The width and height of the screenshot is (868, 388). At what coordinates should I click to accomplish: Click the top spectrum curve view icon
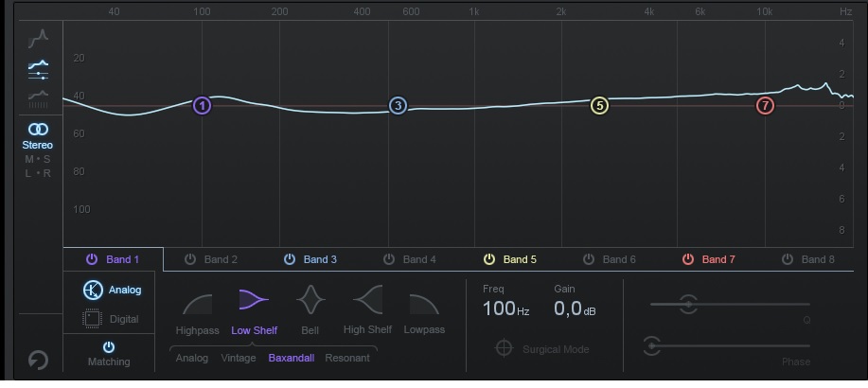(38, 39)
